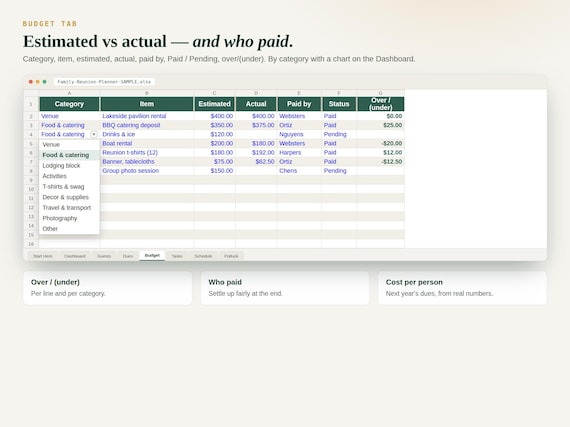This screenshot has height=427, width=570.
Task: Open the Schedule sheet tab
Action: [203, 256]
